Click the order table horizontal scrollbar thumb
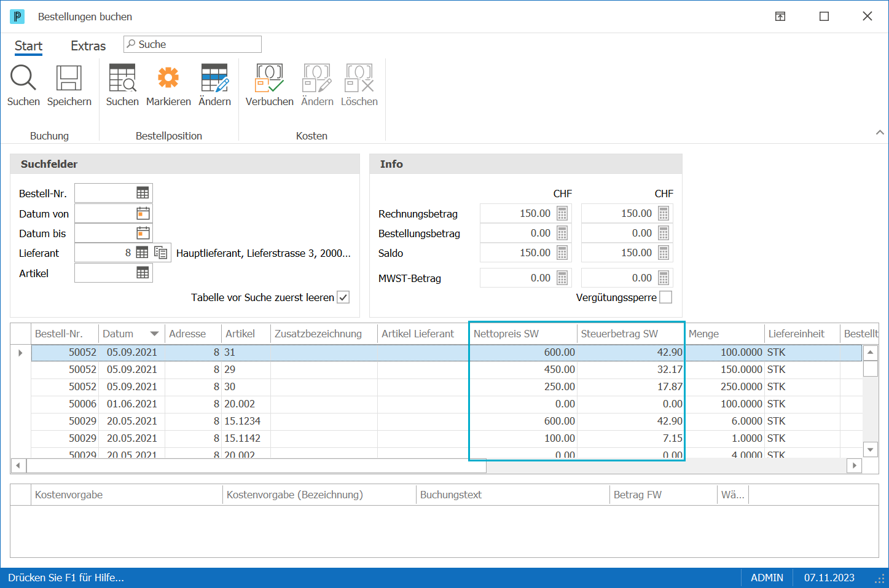The image size is (889, 588). [x=256, y=466]
